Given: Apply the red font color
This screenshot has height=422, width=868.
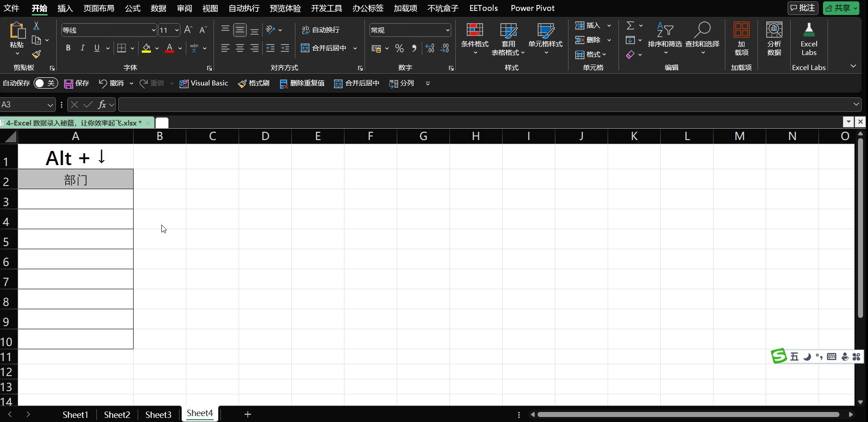Looking at the screenshot, I should (x=170, y=48).
